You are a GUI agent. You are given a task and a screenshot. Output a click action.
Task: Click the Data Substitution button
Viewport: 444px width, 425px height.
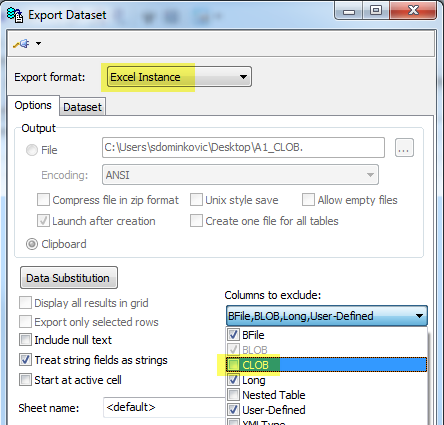[x=69, y=278]
